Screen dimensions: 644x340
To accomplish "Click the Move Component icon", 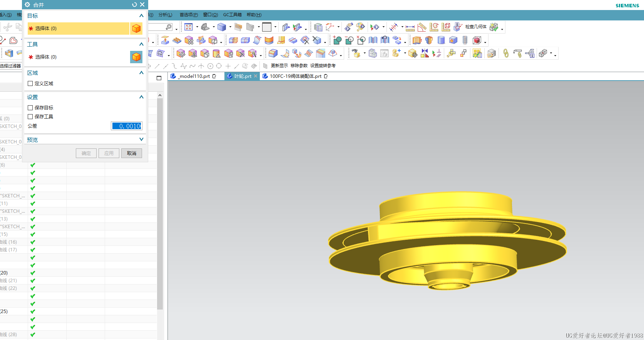I will coord(413,53).
